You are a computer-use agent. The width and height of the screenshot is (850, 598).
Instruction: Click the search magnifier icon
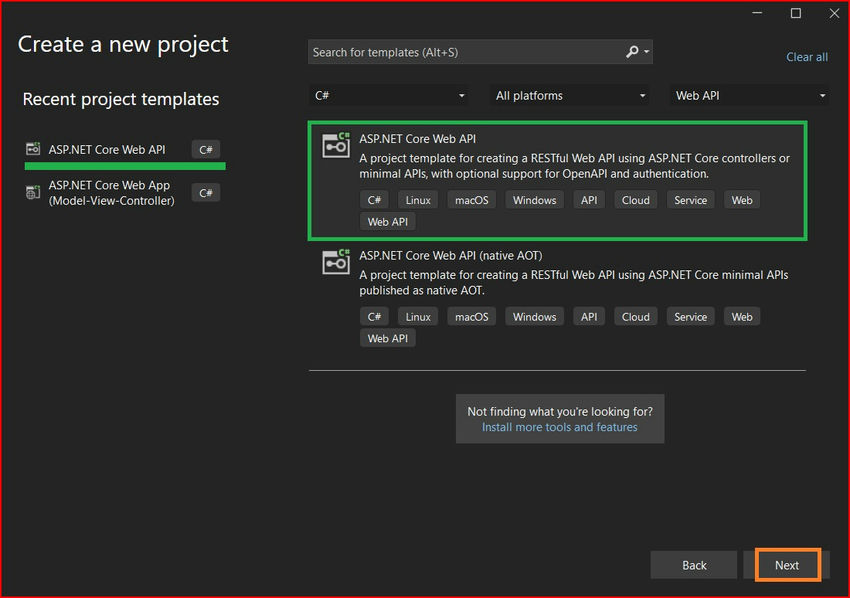pos(632,52)
